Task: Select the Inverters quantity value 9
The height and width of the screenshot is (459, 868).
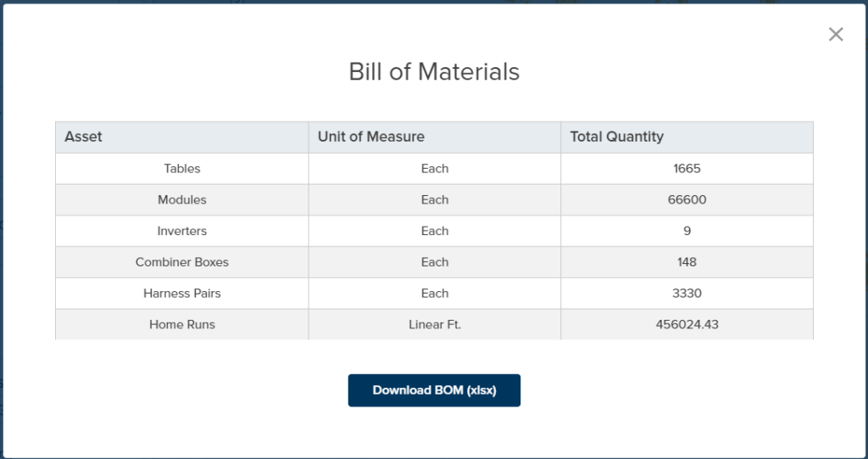Action: (687, 231)
